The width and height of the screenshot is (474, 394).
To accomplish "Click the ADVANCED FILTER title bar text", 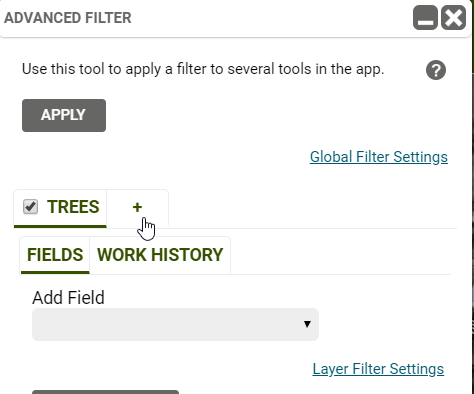I will tap(68, 18).
